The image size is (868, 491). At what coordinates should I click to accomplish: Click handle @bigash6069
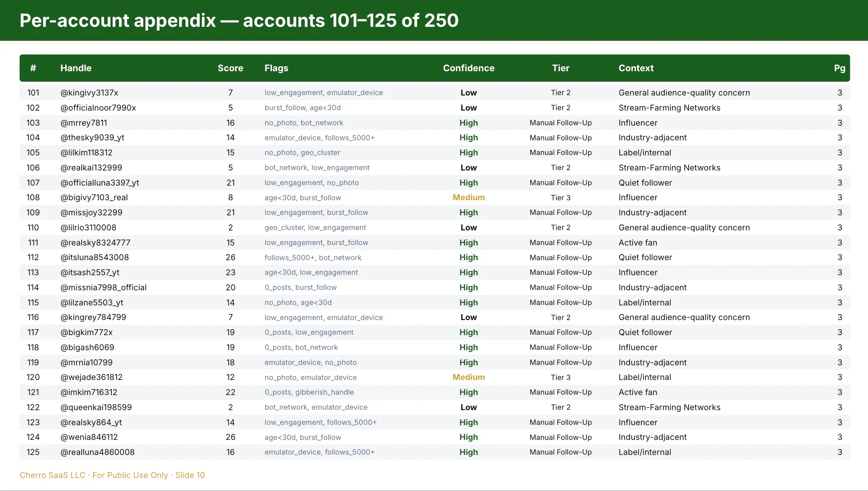pyautogui.click(x=87, y=347)
